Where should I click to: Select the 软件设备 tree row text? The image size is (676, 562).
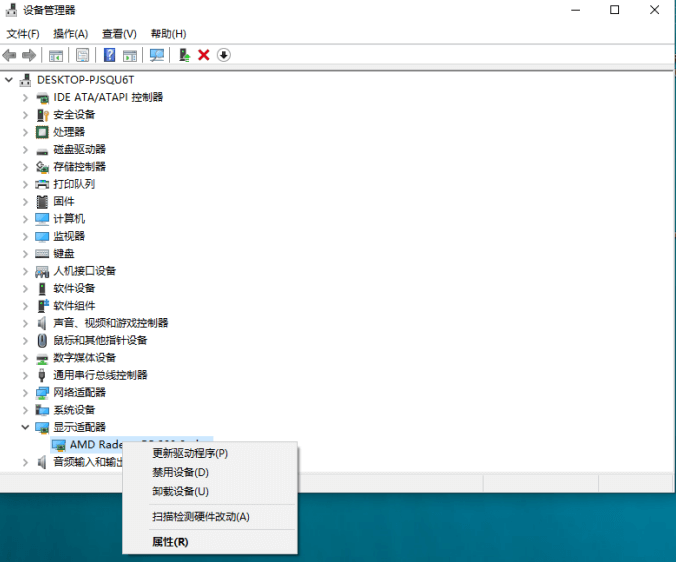click(x=74, y=288)
